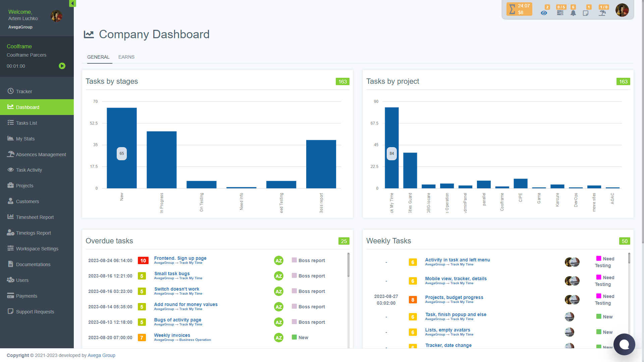The width and height of the screenshot is (644, 362).
Task: Click the task queue list icon in header
Action: 560,13
